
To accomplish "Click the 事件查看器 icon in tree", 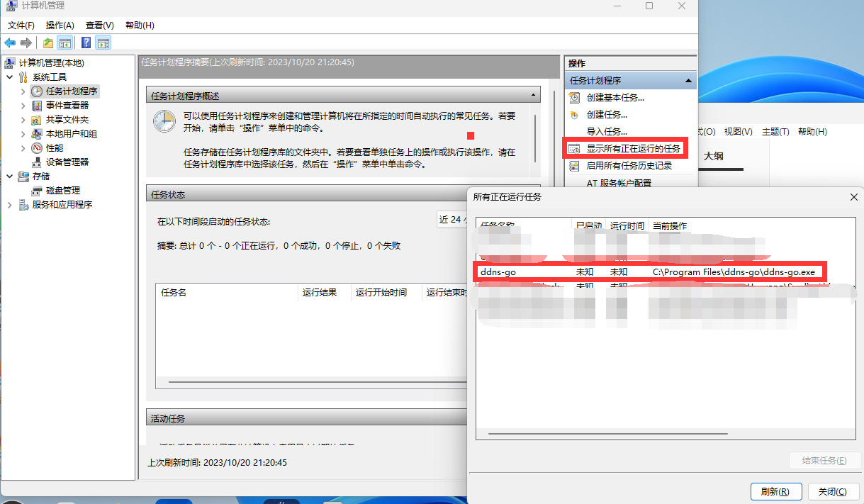I will pos(37,106).
